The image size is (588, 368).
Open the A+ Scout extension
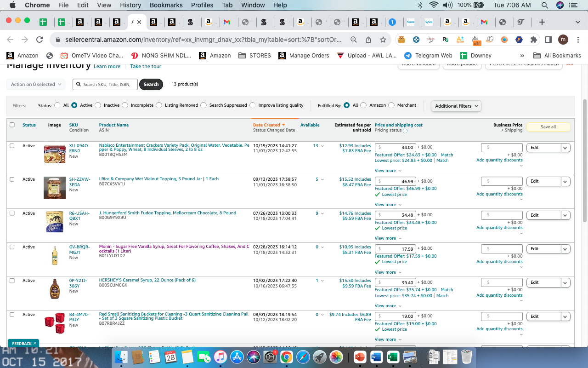click(x=460, y=40)
